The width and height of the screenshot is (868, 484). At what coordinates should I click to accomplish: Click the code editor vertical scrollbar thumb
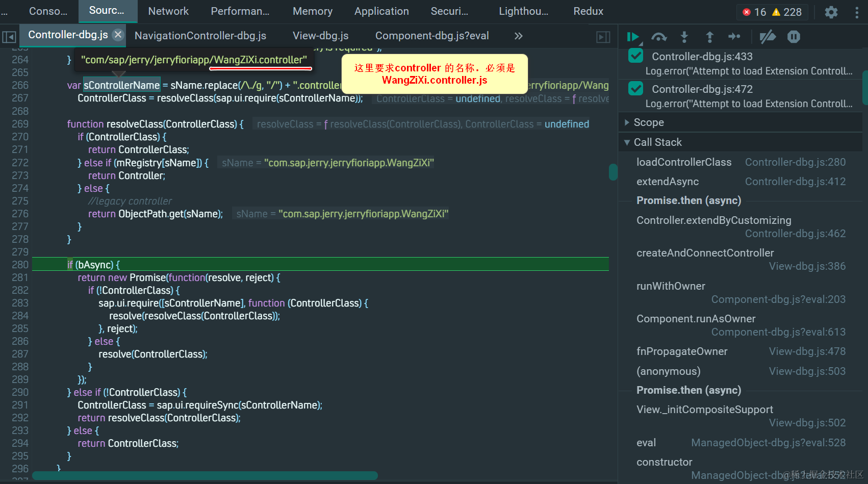pos(613,172)
